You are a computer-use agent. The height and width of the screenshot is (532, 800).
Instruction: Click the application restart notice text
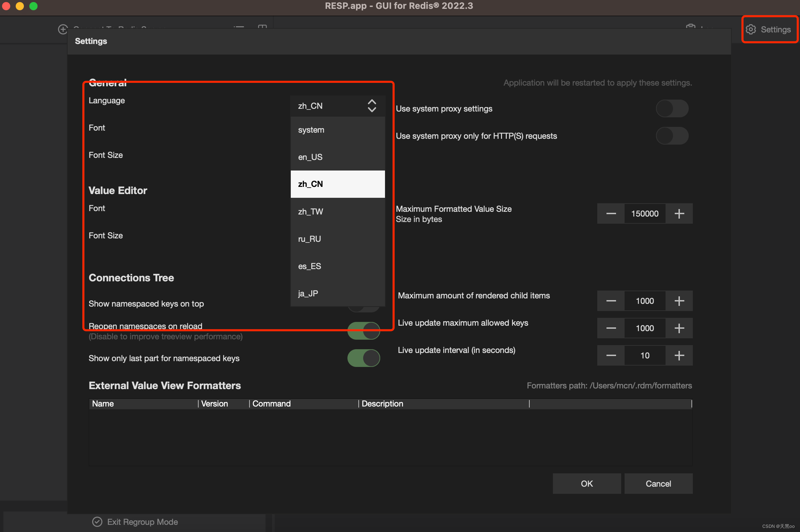[598, 83]
